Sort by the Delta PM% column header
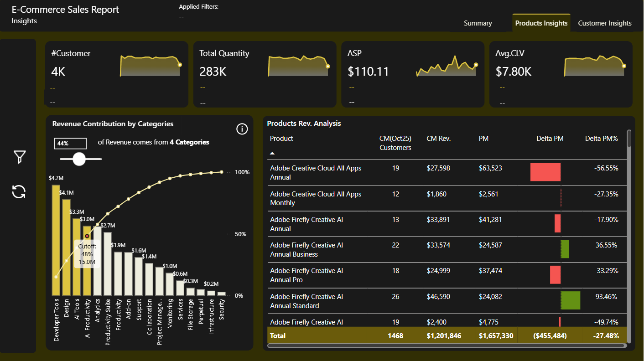The width and height of the screenshot is (644, 361). (x=602, y=139)
